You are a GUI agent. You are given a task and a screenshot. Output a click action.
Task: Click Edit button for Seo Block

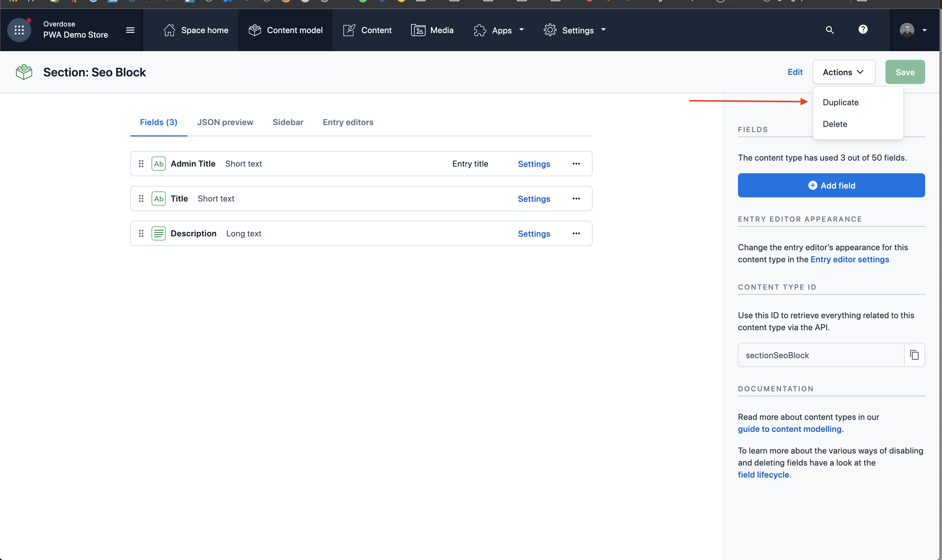point(795,72)
